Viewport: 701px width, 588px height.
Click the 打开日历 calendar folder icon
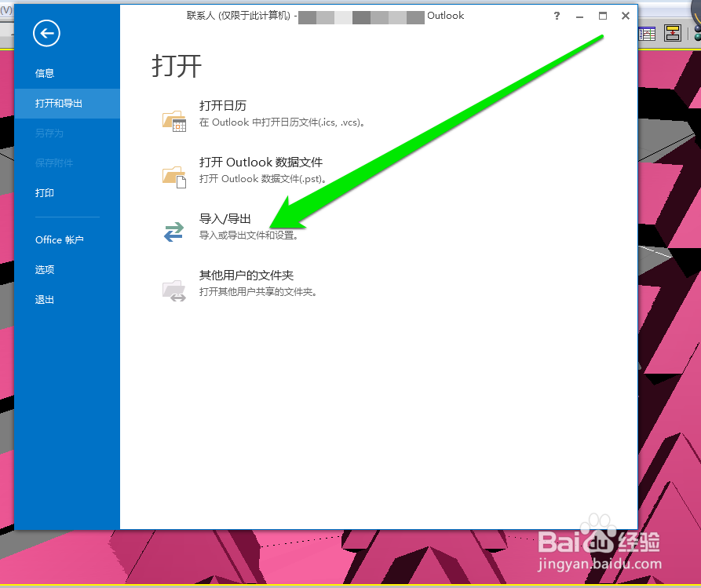pos(174,121)
